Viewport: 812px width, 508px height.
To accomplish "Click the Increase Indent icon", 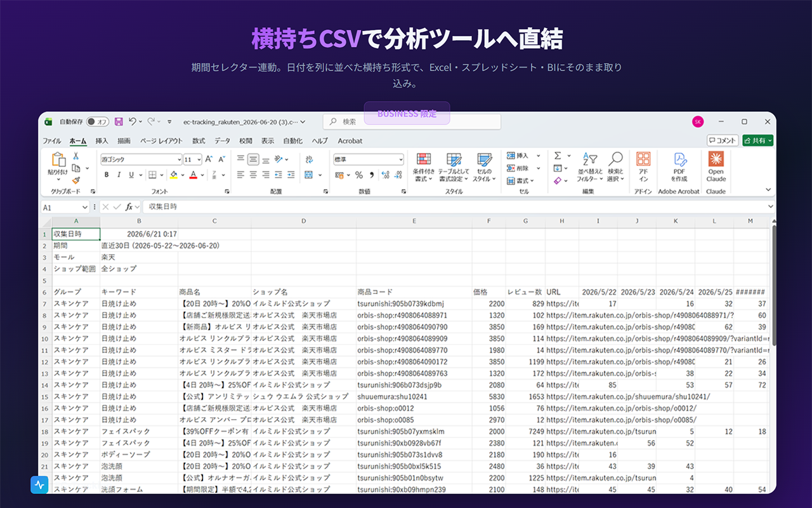I will [x=291, y=175].
